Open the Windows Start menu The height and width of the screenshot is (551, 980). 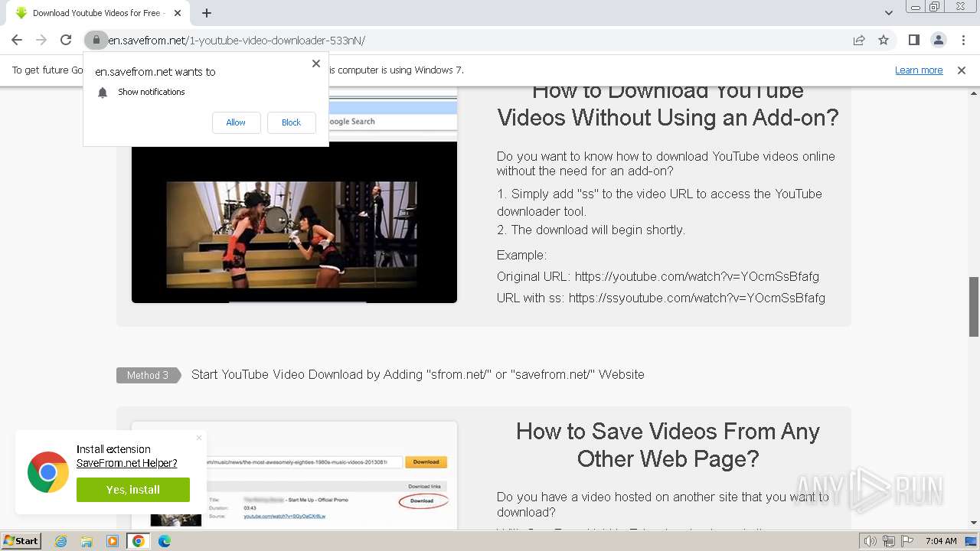click(21, 541)
